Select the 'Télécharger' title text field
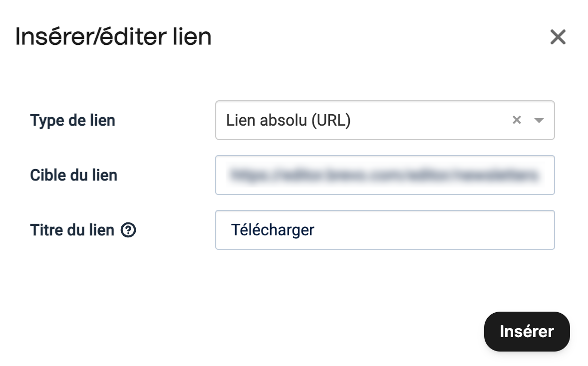Viewport: 588px width, 366px height. point(384,230)
